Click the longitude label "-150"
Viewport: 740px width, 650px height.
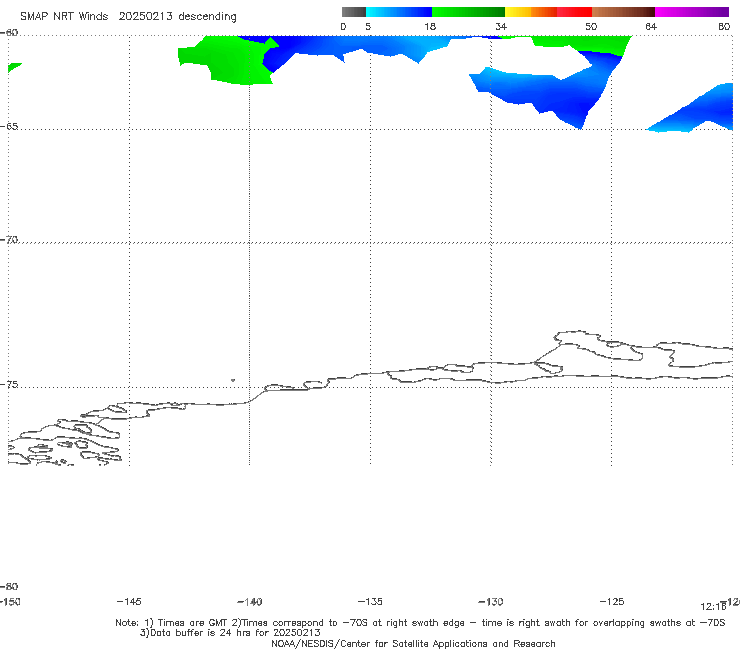pos(10,601)
